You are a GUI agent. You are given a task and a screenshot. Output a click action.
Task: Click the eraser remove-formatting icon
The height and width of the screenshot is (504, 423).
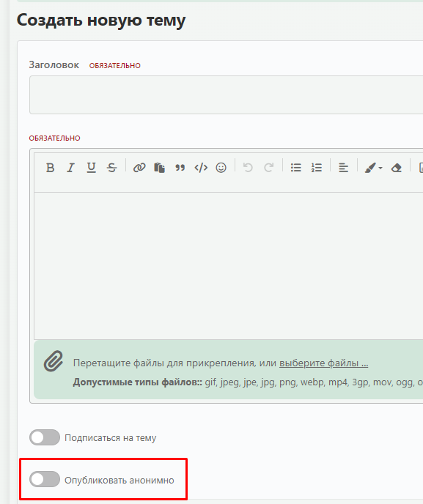(x=397, y=168)
